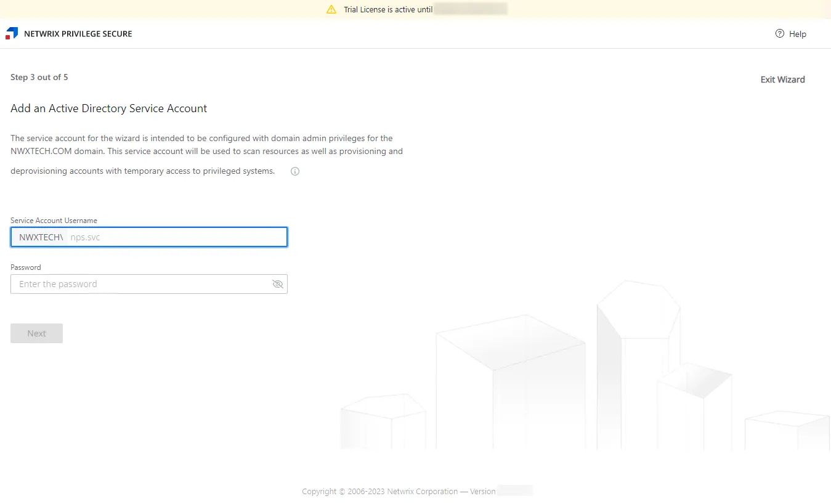831x504 pixels.
Task: Click the Next button
Action: click(36, 333)
